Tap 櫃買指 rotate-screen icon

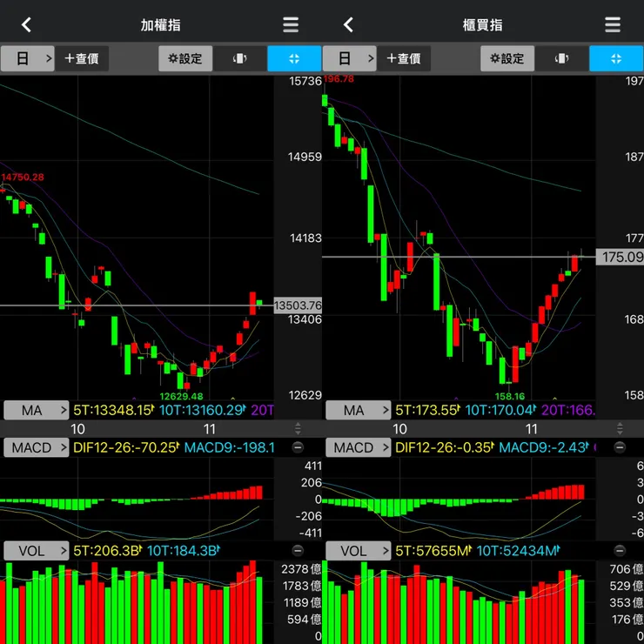(562, 58)
